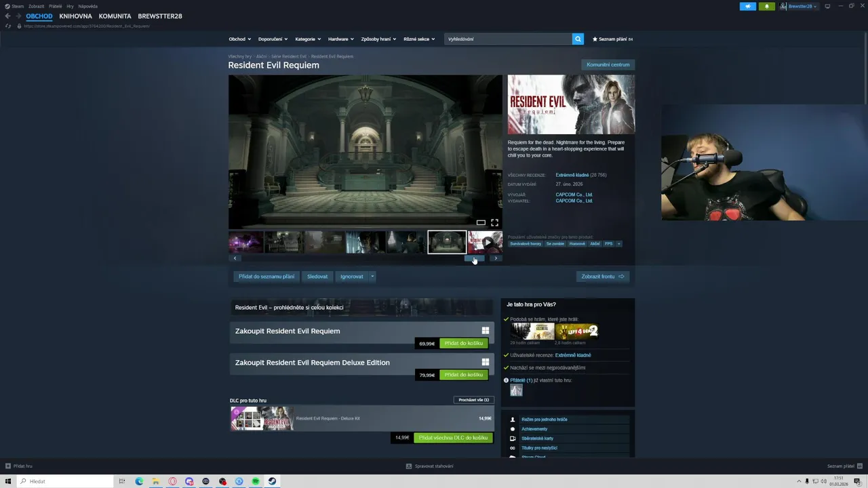
Task: Click the forward navigation arrow
Action: point(18,16)
